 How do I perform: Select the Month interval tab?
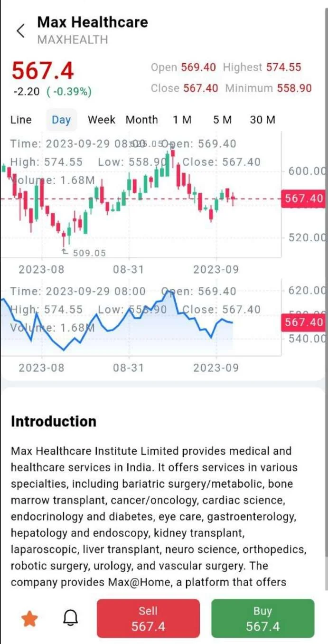141,120
